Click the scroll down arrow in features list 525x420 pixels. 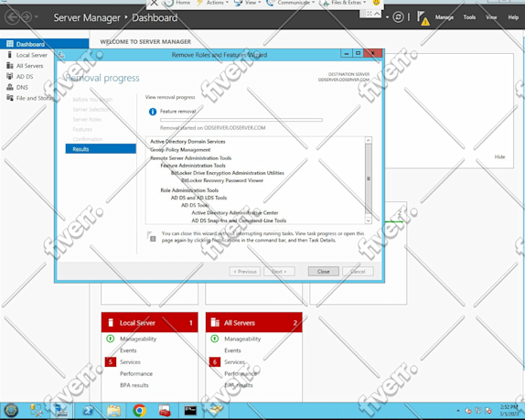[369, 221]
